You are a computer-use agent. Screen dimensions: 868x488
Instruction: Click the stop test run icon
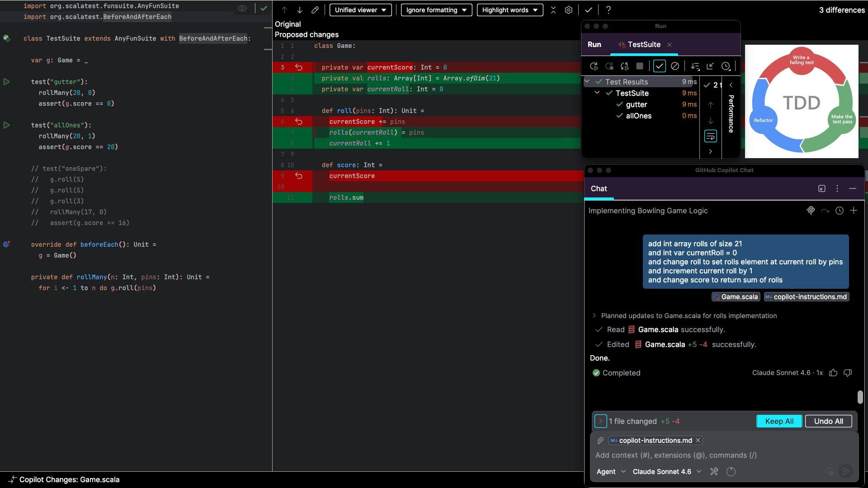pos(639,66)
